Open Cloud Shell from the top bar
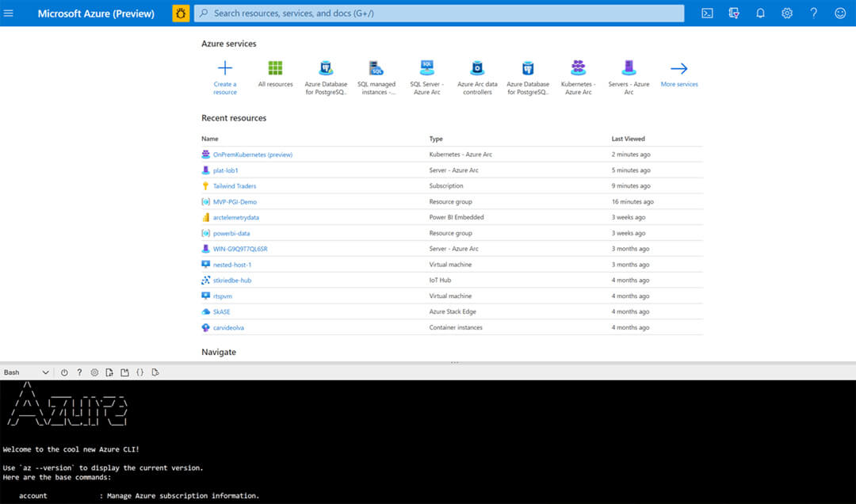 (x=708, y=13)
